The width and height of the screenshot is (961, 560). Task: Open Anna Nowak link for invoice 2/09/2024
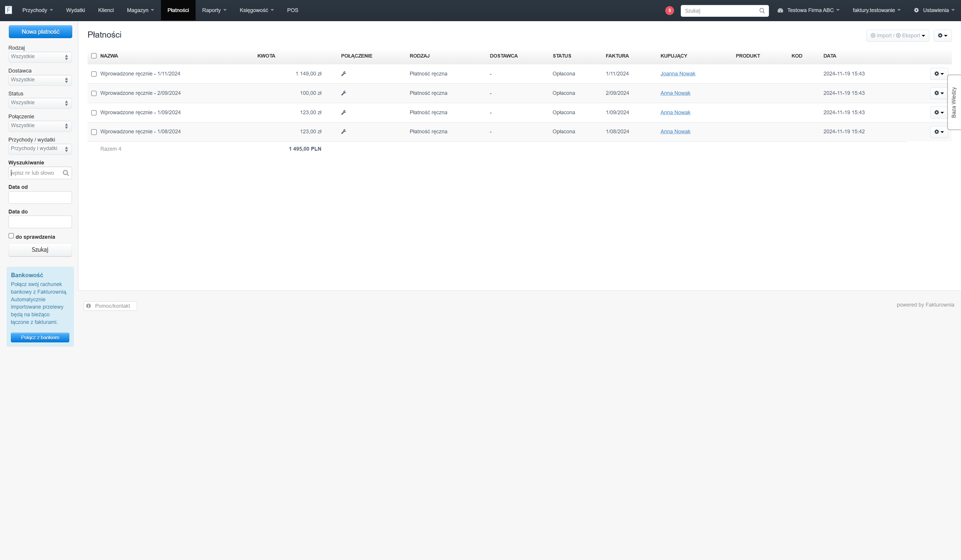pos(675,93)
